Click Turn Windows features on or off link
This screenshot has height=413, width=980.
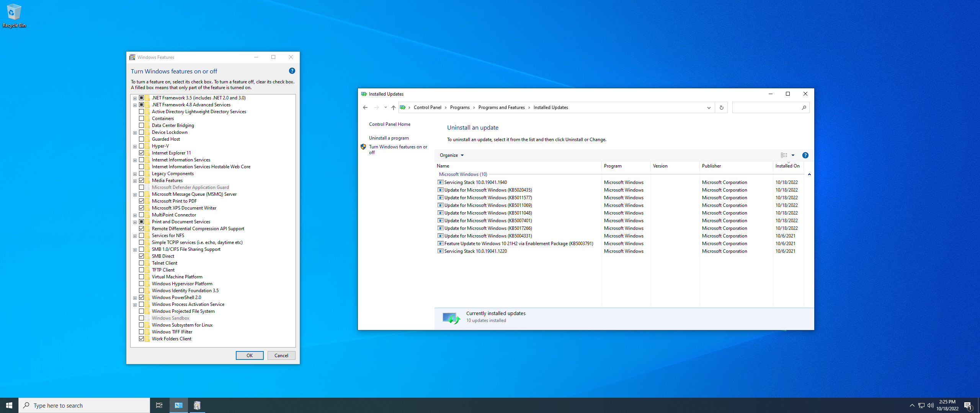tap(398, 150)
